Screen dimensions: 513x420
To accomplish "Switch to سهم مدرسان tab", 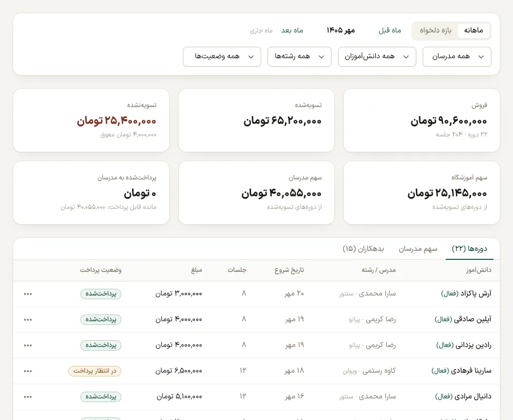I will [418, 249].
